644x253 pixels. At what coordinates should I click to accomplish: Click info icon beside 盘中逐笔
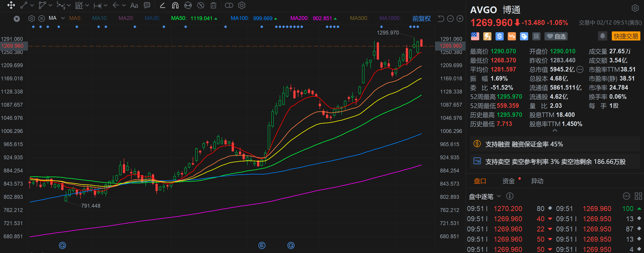coord(510,196)
